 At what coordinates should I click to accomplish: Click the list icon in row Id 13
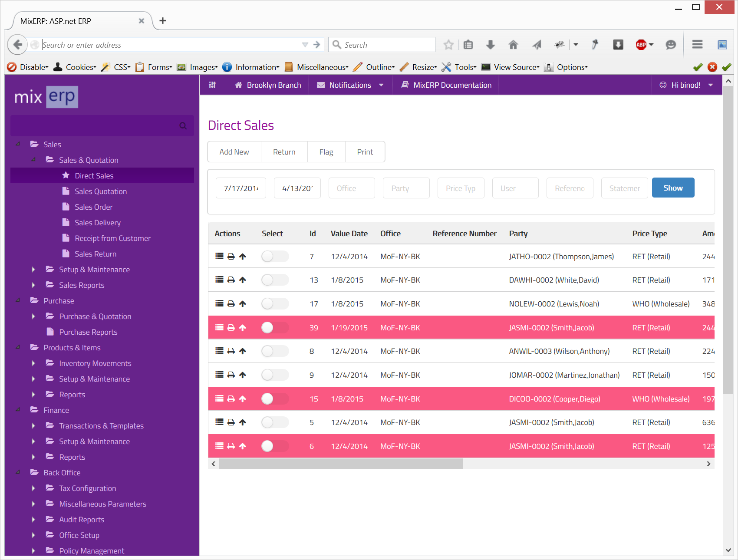click(x=219, y=280)
